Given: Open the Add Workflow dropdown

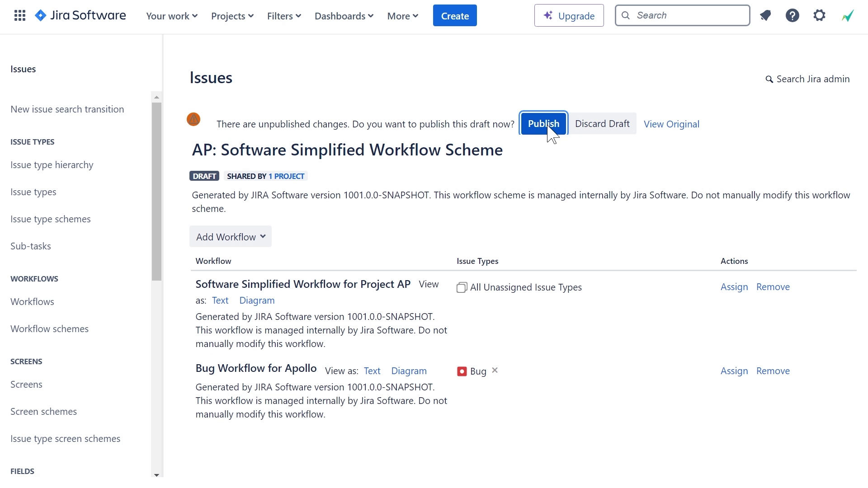Looking at the screenshot, I should point(230,236).
